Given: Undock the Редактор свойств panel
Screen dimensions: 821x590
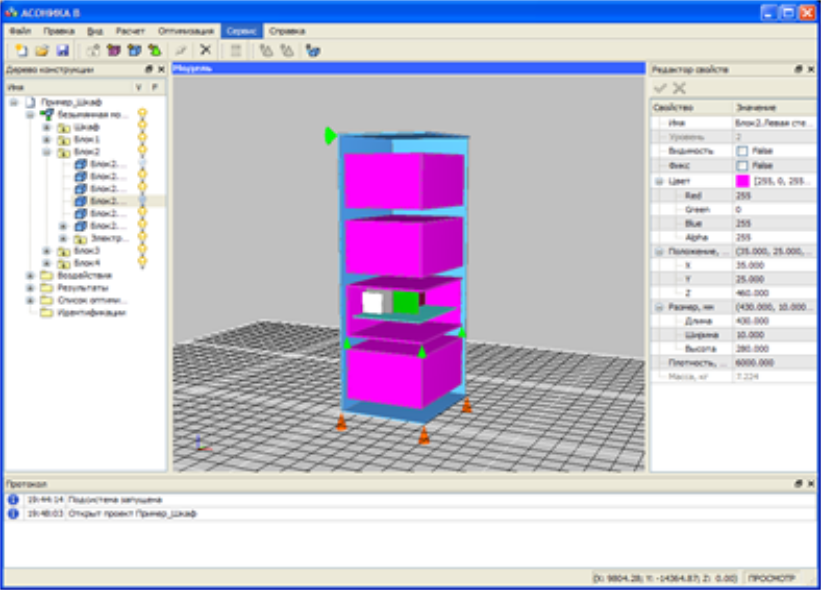Looking at the screenshot, I should [798, 70].
